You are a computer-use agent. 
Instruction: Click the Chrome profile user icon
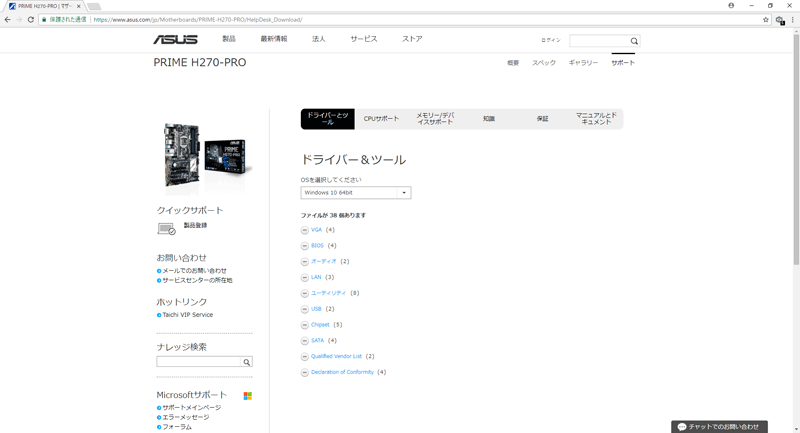click(x=731, y=6)
